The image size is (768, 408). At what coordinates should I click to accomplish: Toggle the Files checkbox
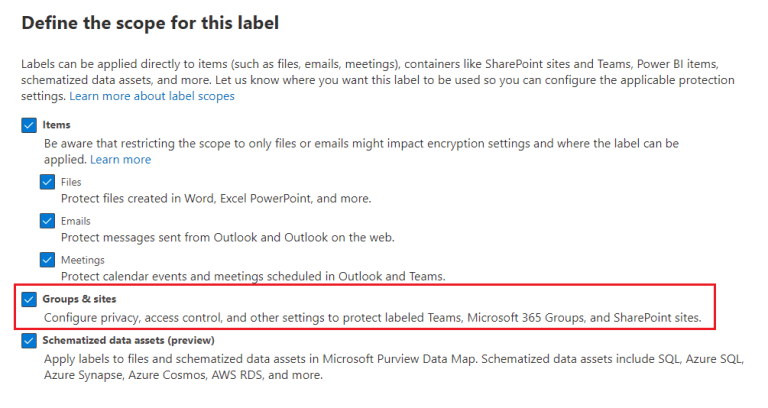pyautogui.click(x=47, y=182)
